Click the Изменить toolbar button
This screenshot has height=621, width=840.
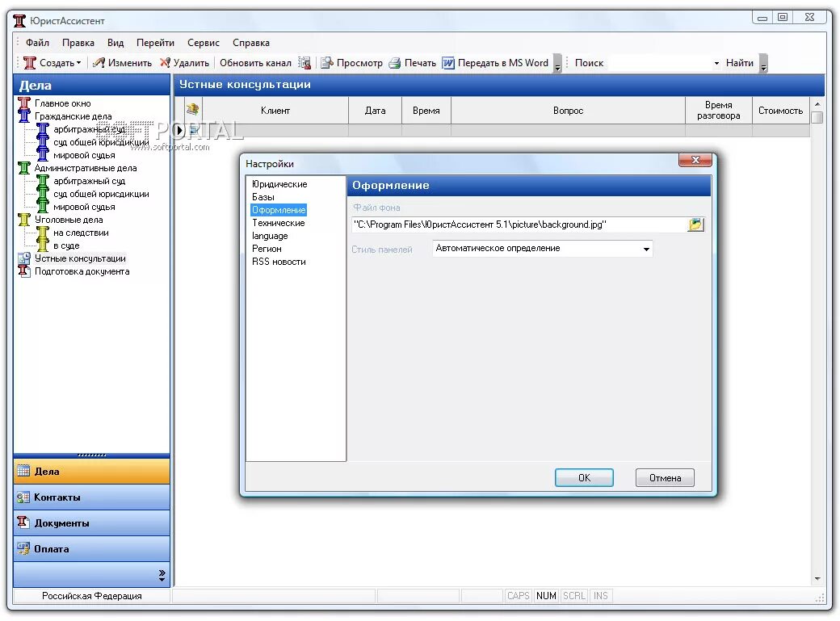pos(122,63)
